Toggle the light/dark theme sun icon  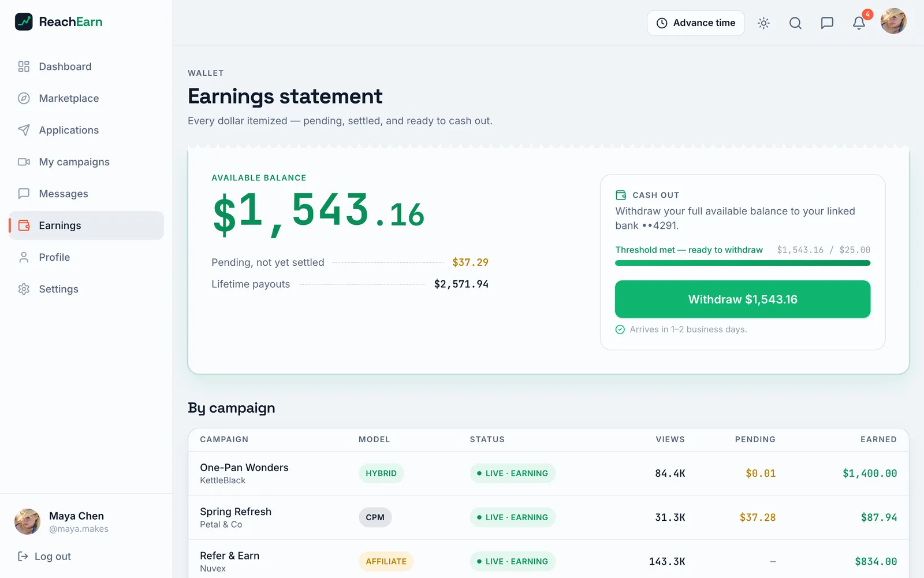click(763, 23)
